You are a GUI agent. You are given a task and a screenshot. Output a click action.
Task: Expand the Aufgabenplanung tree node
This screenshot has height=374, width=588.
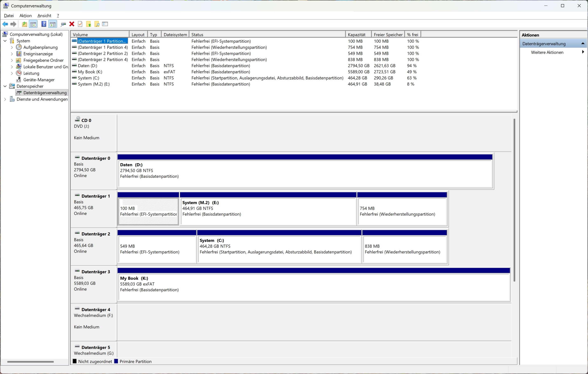click(12, 47)
